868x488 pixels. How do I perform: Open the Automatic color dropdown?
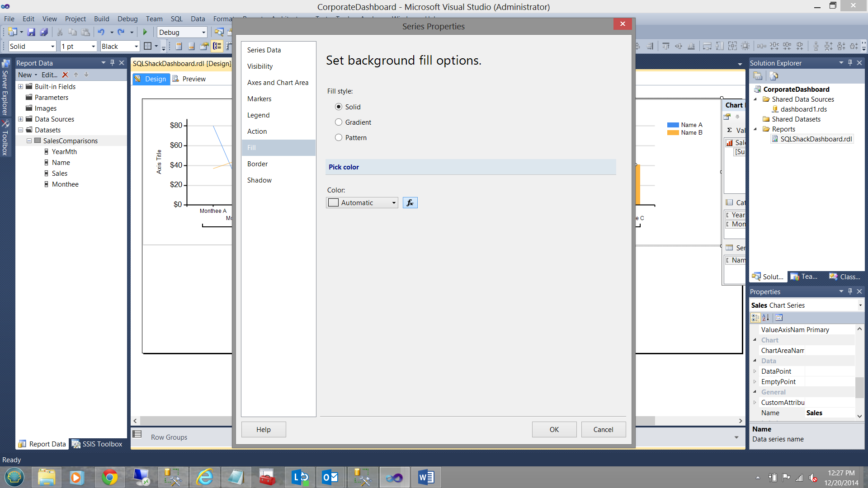tap(394, 203)
